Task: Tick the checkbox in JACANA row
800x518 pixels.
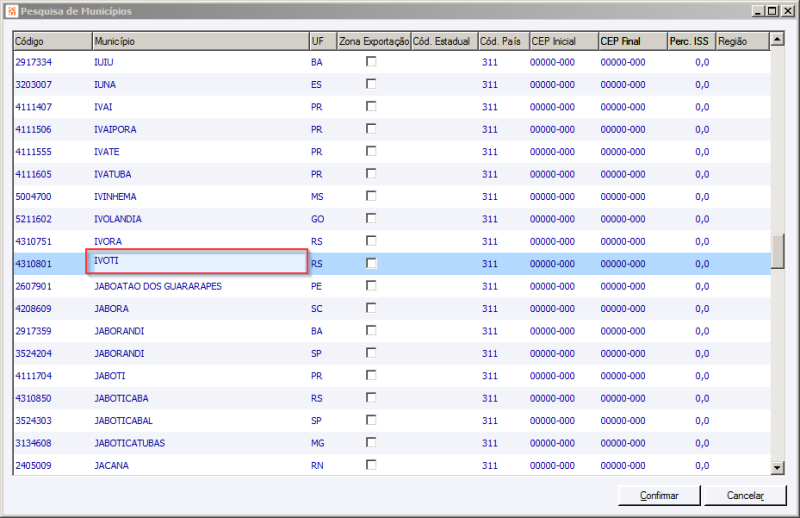Action: (371, 465)
